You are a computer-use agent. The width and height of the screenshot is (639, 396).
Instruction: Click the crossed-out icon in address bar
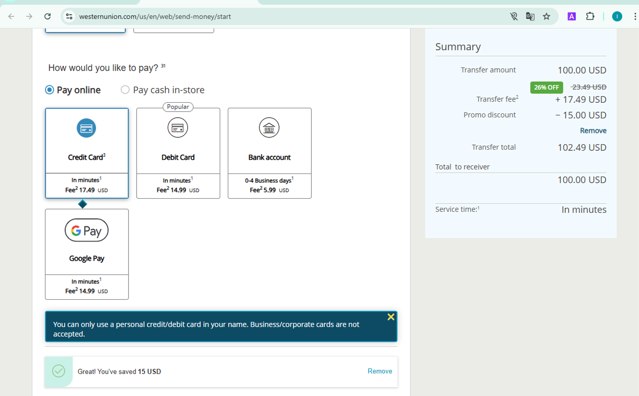click(x=514, y=16)
